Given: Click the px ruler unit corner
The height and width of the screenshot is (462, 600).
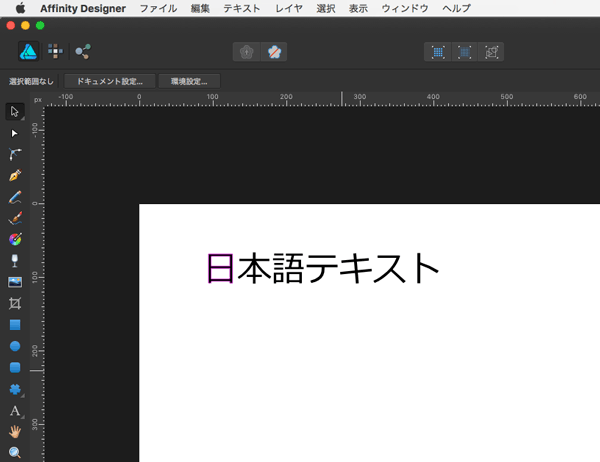Looking at the screenshot, I should point(38,100).
